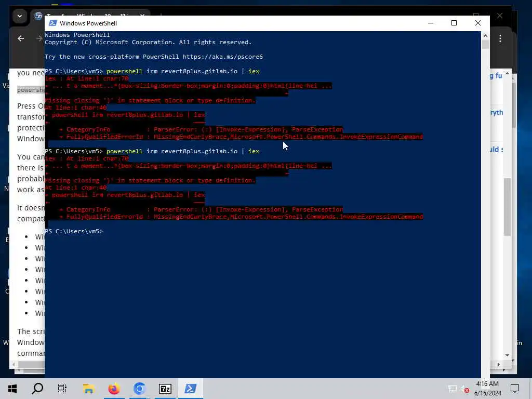Show the taskbar clock and calendar

pos(487,389)
